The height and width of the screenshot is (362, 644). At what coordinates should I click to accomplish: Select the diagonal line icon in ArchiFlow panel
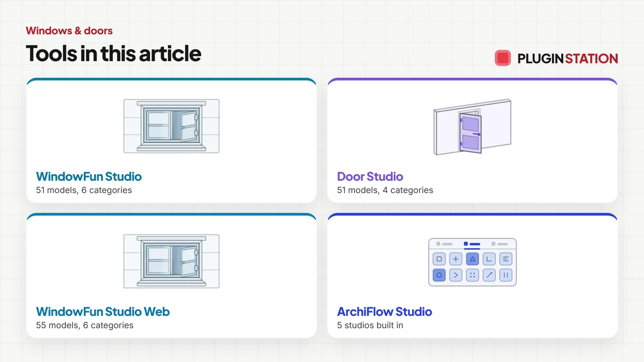[x=489, y=275]
